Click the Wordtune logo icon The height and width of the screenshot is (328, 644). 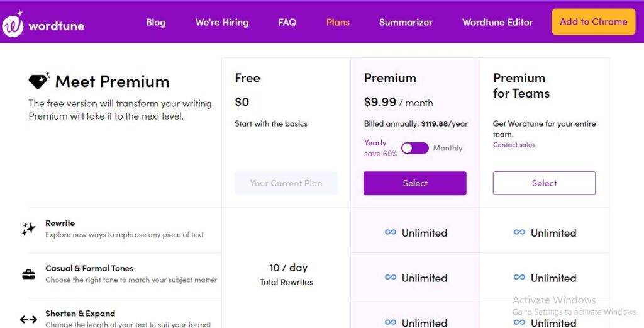point(13,25)
